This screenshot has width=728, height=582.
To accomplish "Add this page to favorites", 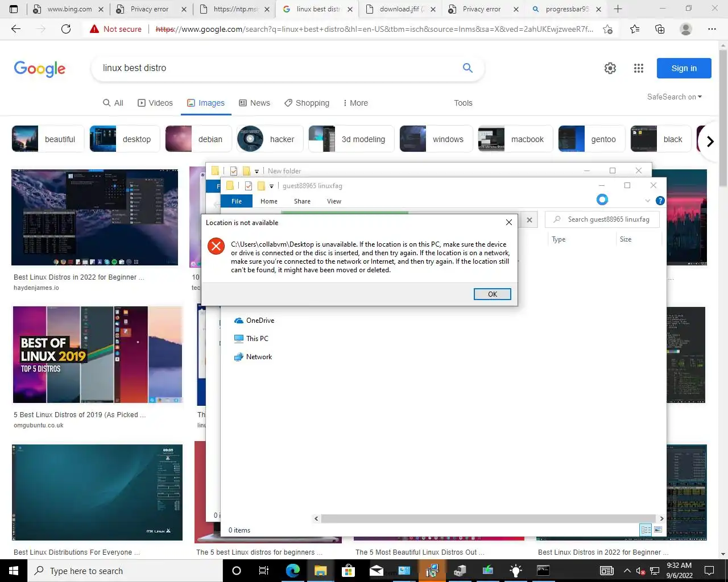I will pyautogui.click(x=607, y=29).
